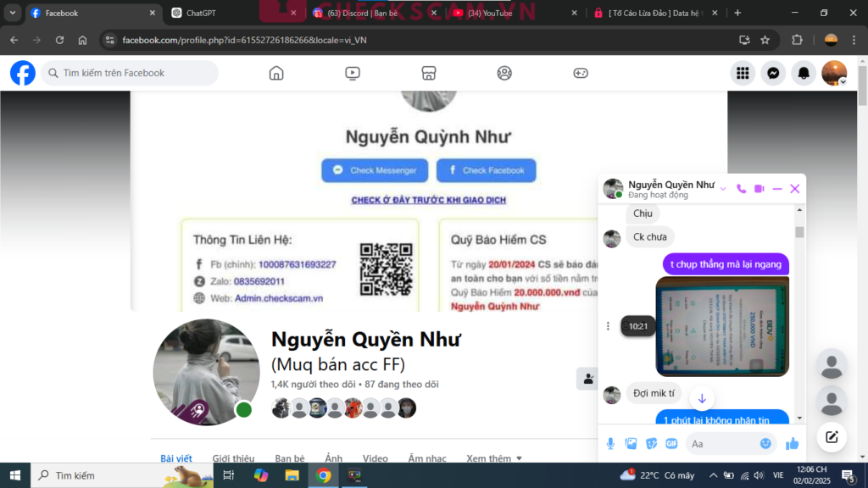Screen dimensions: 868x488
Task: Open the GIF picker in chat
Action: pos(671,443)
